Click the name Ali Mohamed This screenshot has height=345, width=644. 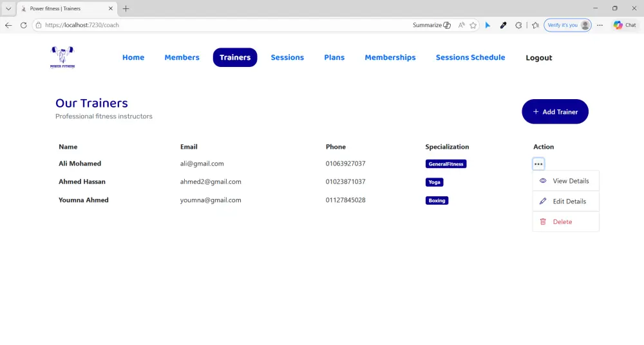80,163
